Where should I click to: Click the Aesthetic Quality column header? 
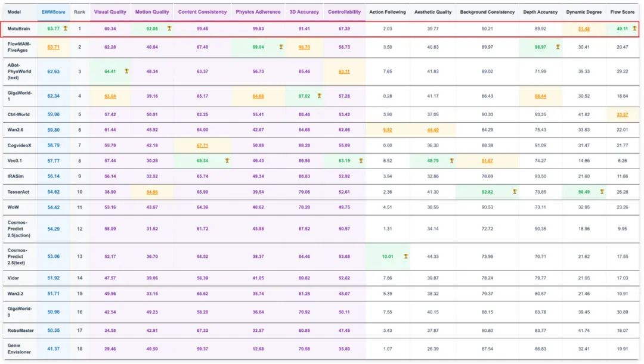(433, 12)
